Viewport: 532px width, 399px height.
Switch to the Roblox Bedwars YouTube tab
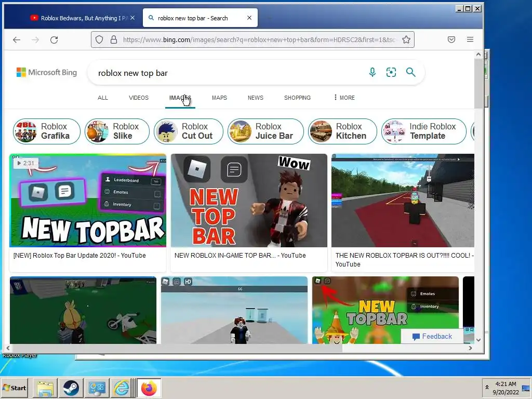pos(79,18)
